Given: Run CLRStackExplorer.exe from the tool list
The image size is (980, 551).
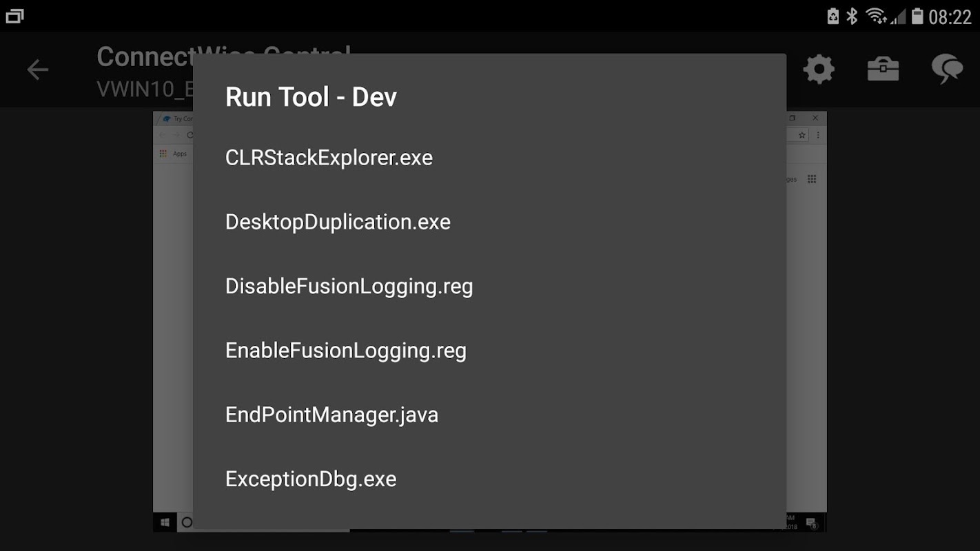Looking at the screenshot, I should 329,158.
